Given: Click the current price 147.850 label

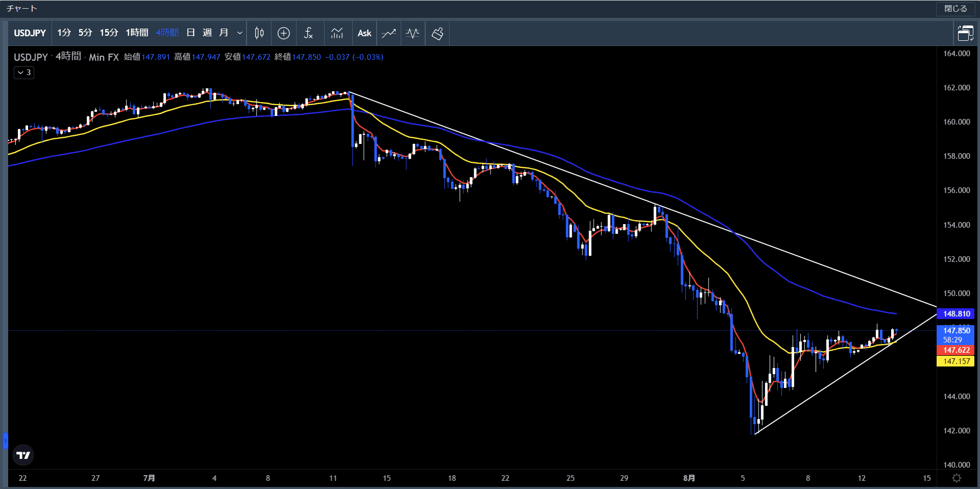Looking at the screenshot, I should click(956, 335).
